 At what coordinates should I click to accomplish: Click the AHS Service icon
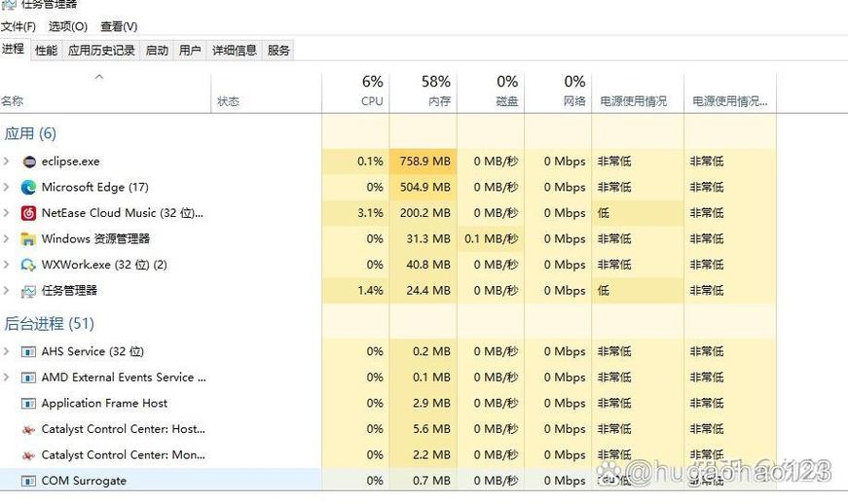click(x=28, y=351)
